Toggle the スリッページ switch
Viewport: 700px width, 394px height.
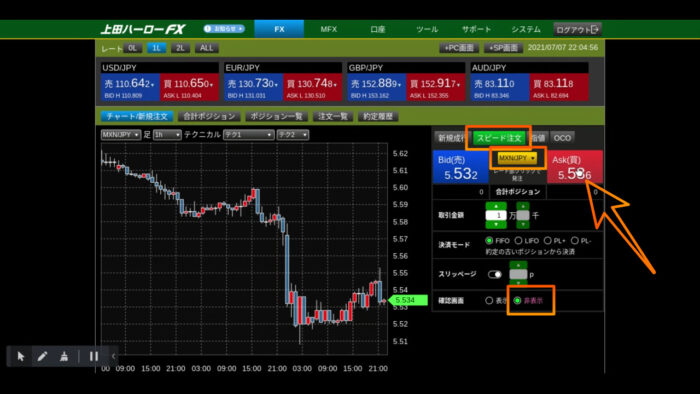pos(495,274)
